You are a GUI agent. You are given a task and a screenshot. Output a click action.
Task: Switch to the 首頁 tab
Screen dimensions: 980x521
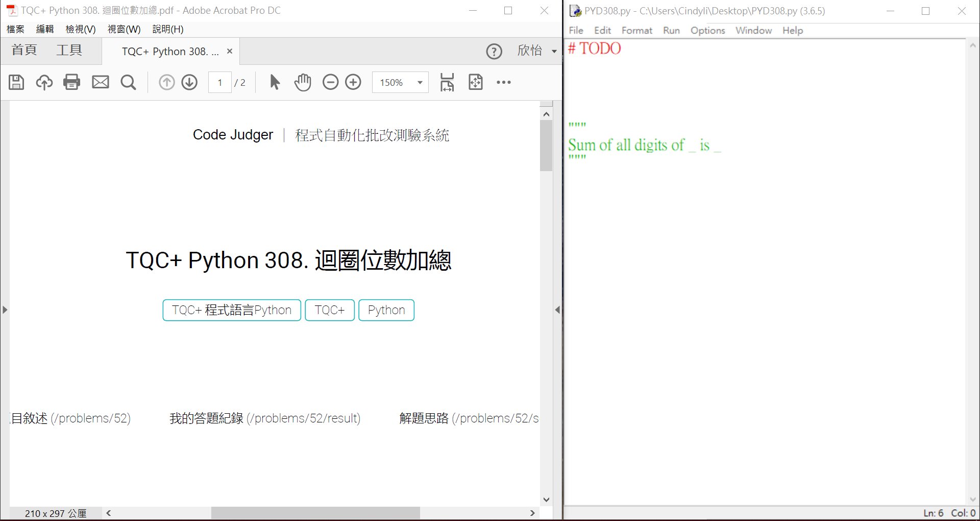(x=24, y=50)
